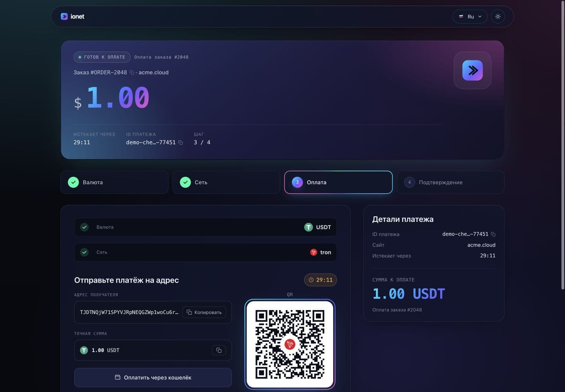
Task: Click the Tron network icon in Сеть row
Action: pyautogui.click(x=313, y=252)
